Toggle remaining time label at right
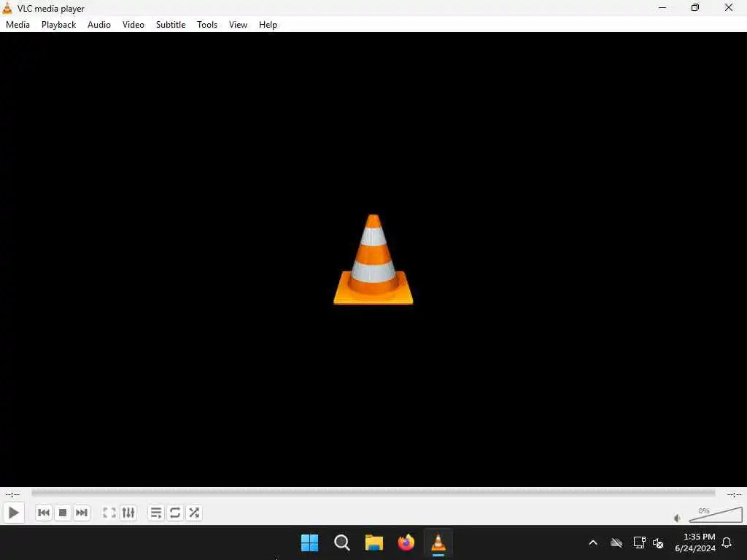Screen dimensions: 747x560 [734, 495]
